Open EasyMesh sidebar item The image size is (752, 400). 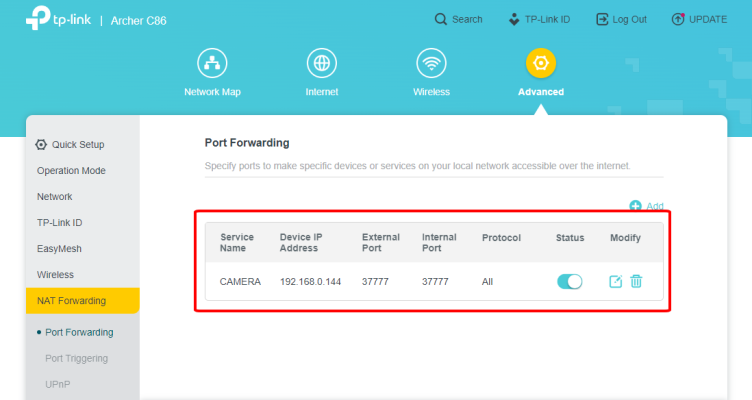coord(59,248)
